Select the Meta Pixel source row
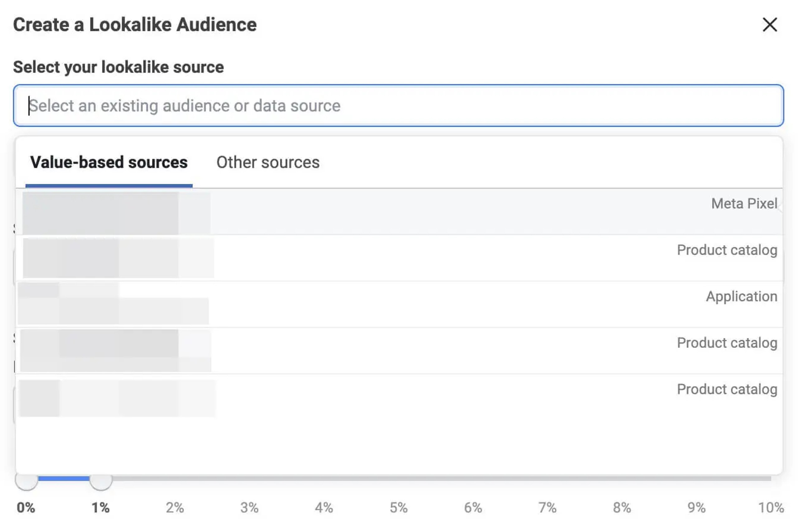This screenshot has height=532, width=798. [399, 212]
